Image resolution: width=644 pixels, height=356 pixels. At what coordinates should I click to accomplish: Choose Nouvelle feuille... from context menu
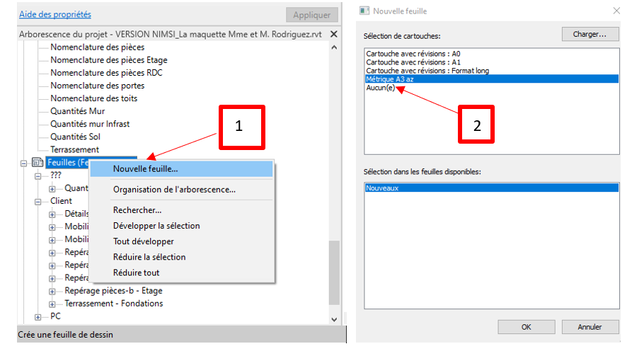[x=145, y=168]
